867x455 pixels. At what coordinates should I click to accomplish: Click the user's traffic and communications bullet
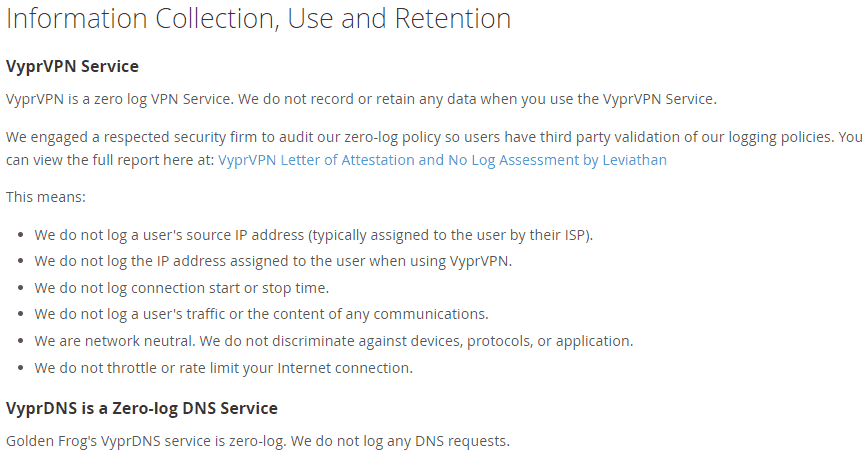(x=261, y=315)
